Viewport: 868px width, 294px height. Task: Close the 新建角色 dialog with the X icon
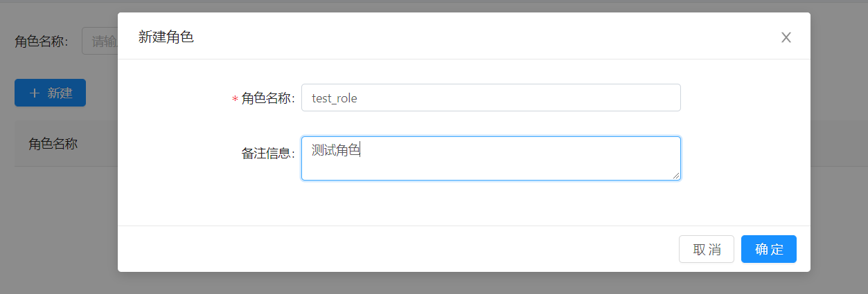pyautogui.click(x=786, y=37)
